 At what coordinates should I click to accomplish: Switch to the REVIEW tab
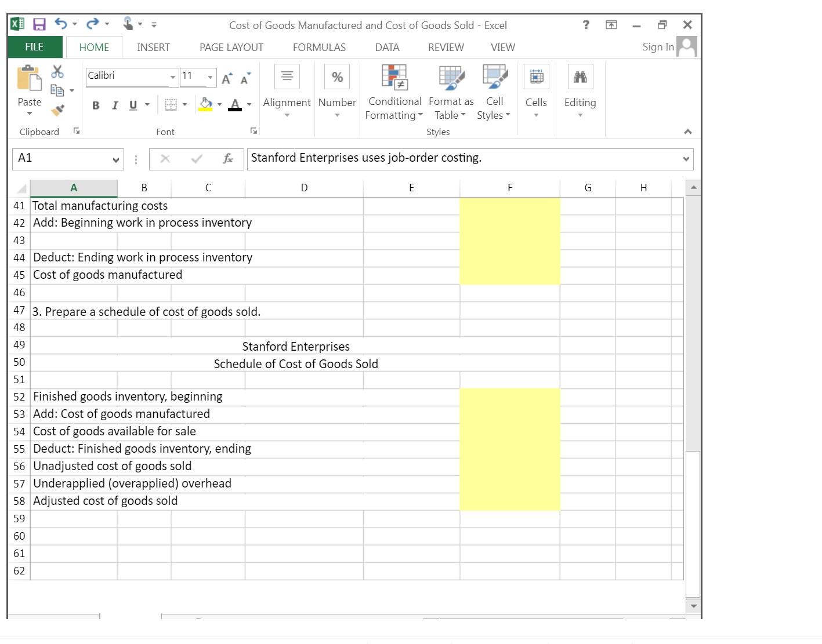tap(446, 48)
